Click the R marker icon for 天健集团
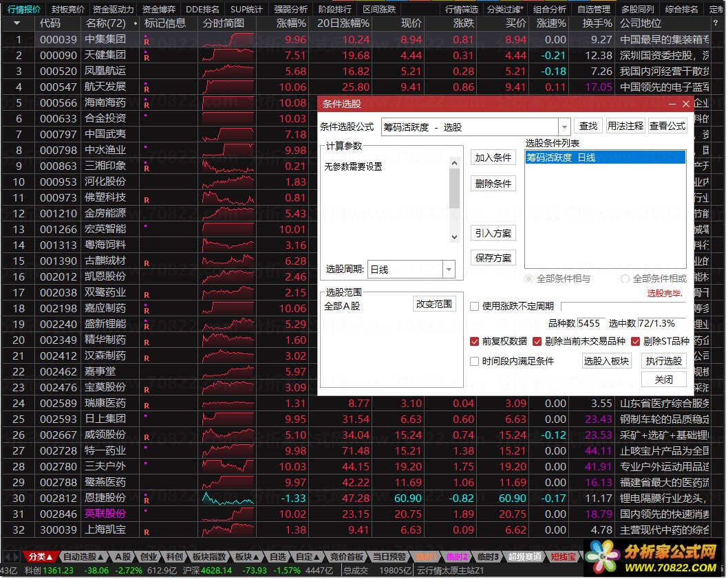Screen dimensions: 728x579 point(147,58)
